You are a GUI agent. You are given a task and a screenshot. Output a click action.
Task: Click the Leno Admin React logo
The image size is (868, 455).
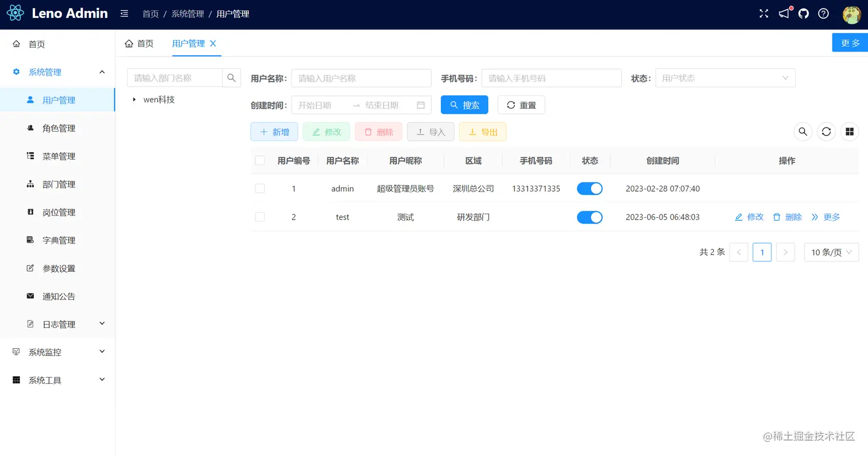click(x=15, y=13)
